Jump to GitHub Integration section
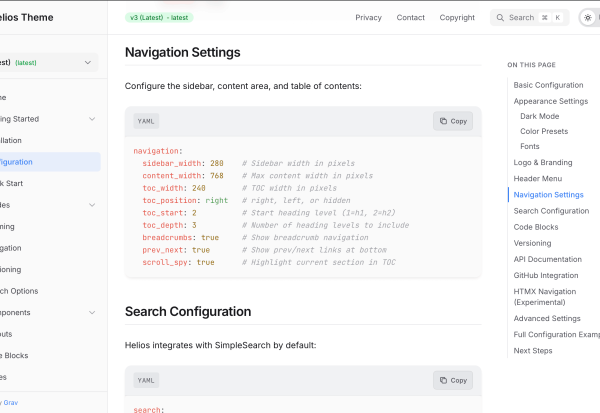 (x=546, y=275)
